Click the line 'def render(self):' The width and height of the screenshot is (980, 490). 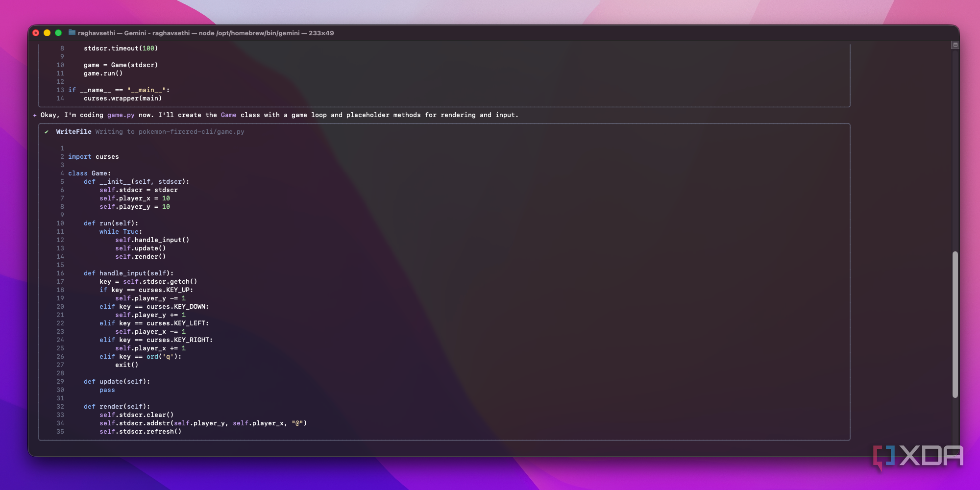tap(117, 407)
